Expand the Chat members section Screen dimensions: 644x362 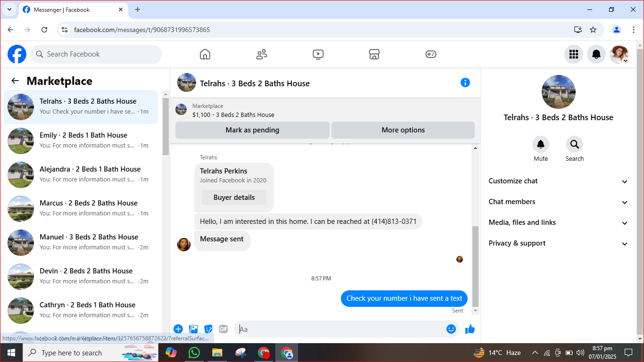coord(558,202)
